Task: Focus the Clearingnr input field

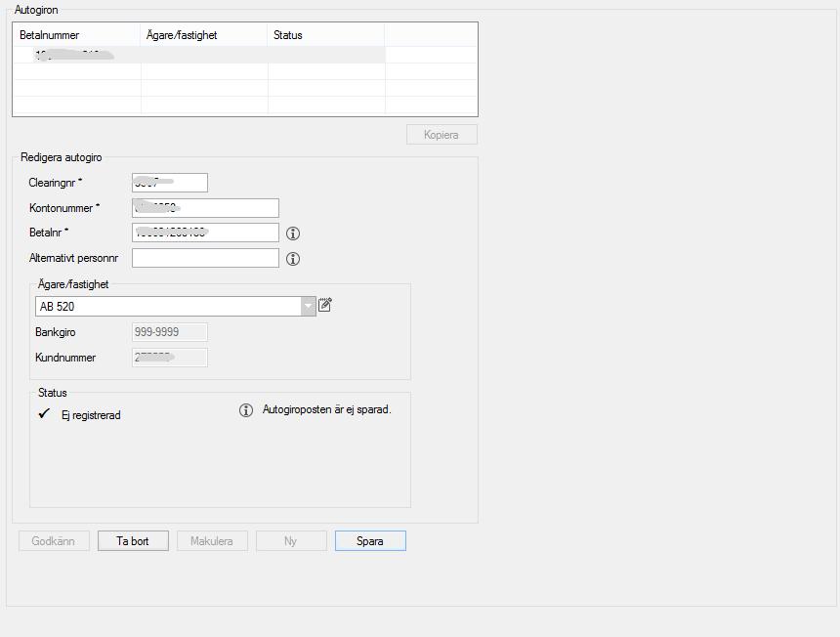Action: (170, 183)
